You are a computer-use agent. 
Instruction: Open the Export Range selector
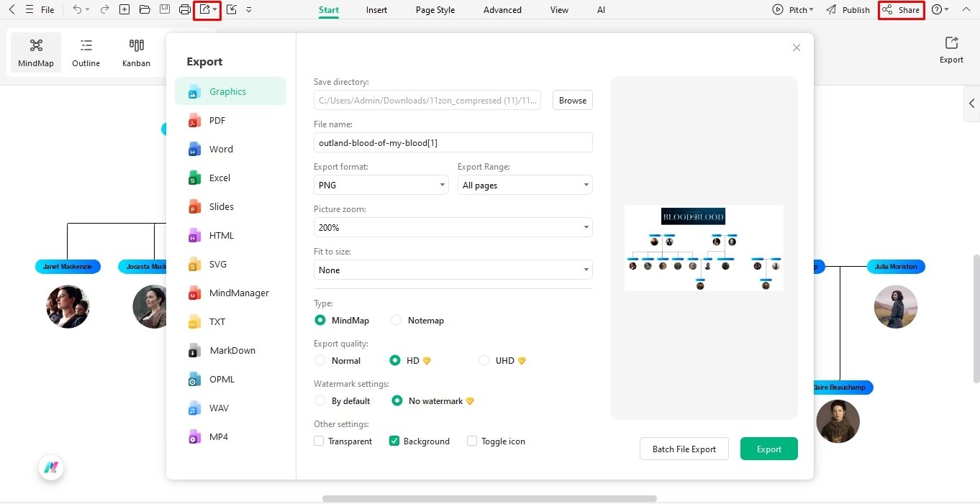point(525,185)
